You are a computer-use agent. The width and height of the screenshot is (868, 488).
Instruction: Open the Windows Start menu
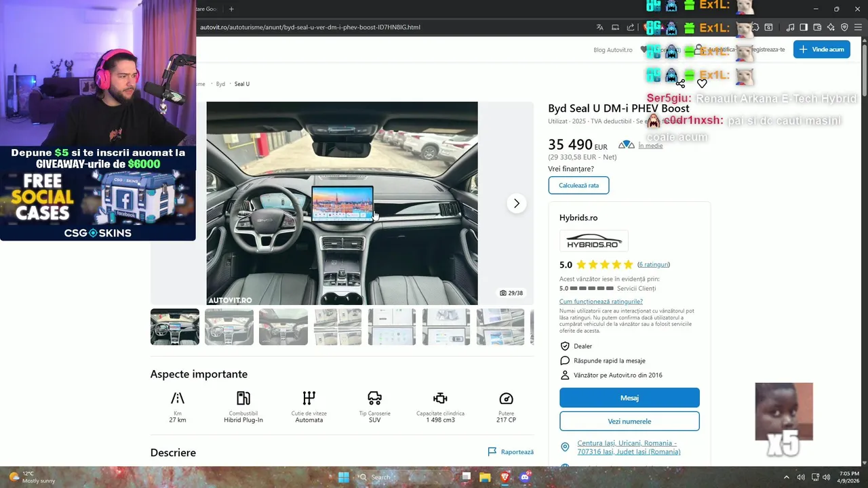[344, 477]
